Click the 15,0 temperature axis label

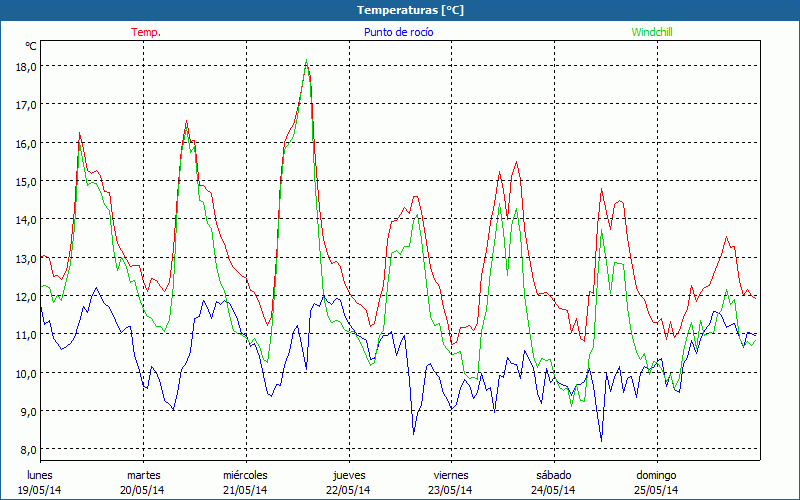tap(26, 181)
